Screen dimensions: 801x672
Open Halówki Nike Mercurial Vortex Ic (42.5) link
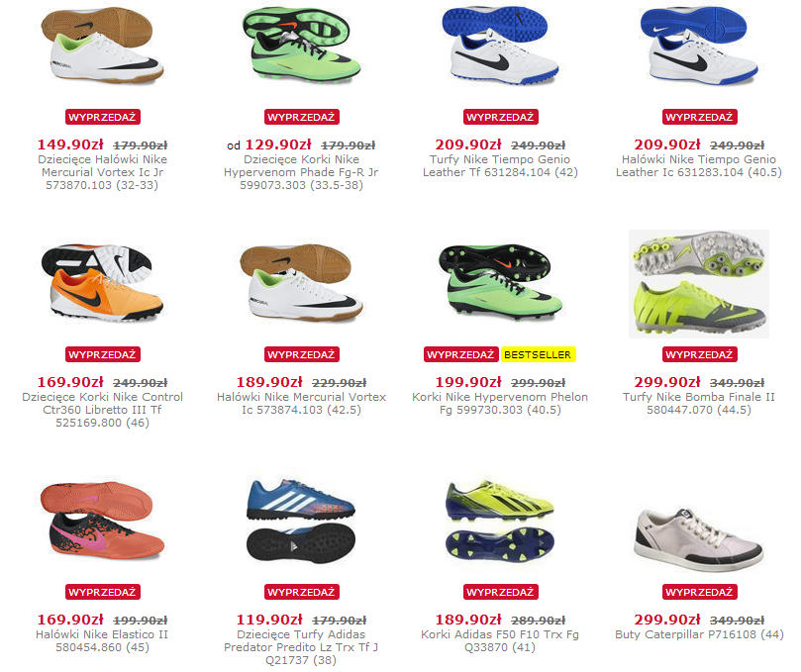tap(301, 404)
